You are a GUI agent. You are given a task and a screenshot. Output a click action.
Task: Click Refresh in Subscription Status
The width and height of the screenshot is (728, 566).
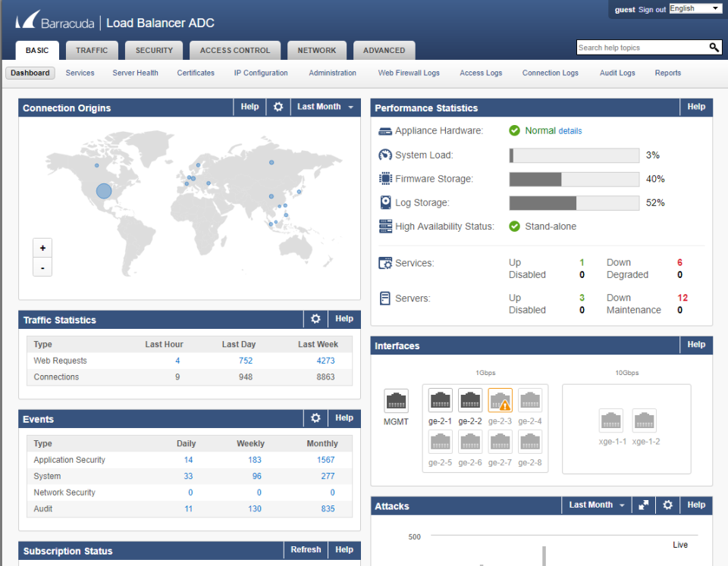(305, 549)
